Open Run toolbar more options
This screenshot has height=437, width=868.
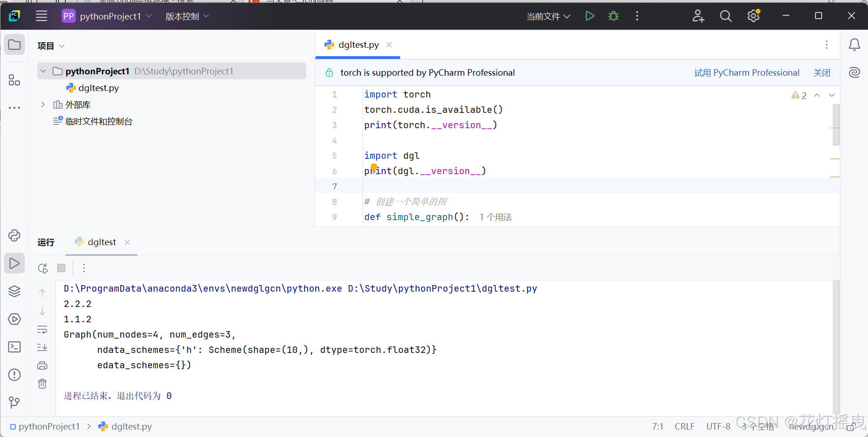point(84,268)
